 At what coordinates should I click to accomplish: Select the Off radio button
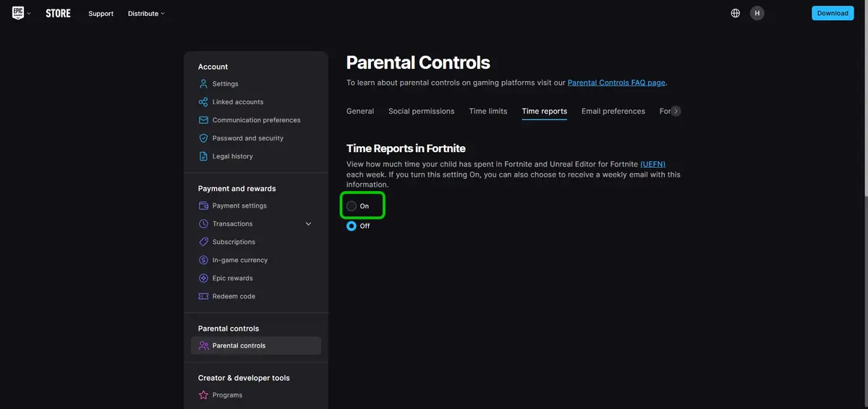352,226
